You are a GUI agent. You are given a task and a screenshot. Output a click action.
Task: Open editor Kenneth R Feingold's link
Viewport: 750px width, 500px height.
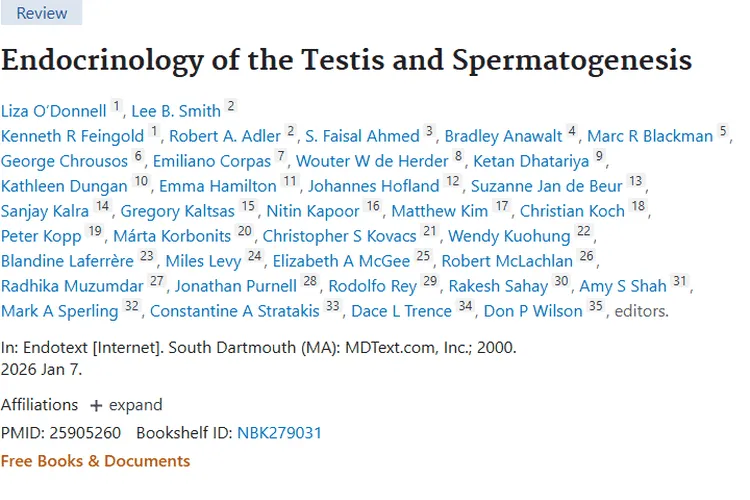click(x=73, y=136)
